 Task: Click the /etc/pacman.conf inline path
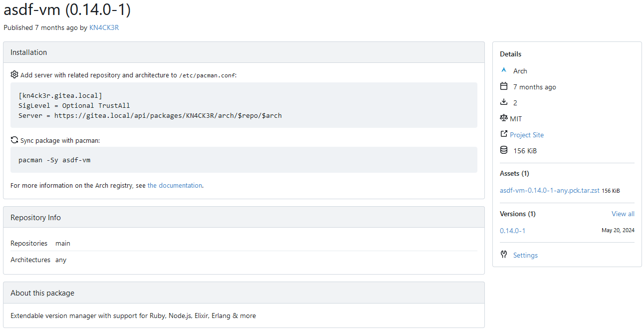pos(207,75)
